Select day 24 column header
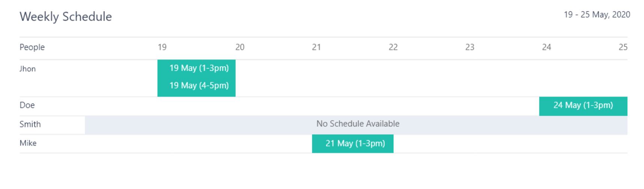 (x=547, y=47)
